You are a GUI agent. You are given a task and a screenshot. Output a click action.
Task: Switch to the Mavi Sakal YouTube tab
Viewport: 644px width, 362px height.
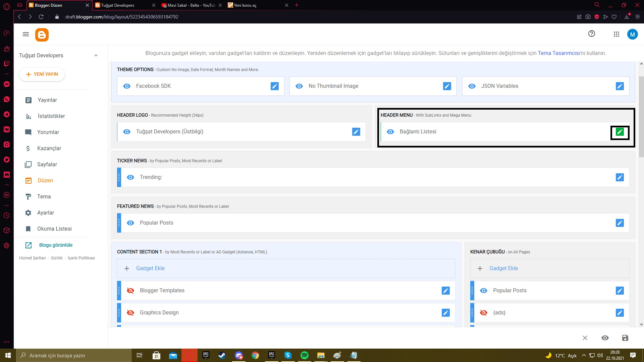pos(191,5)
